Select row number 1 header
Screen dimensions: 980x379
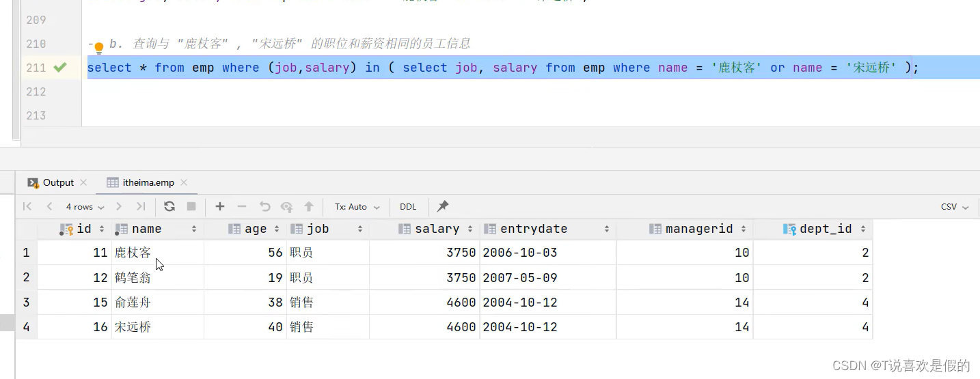26,253
